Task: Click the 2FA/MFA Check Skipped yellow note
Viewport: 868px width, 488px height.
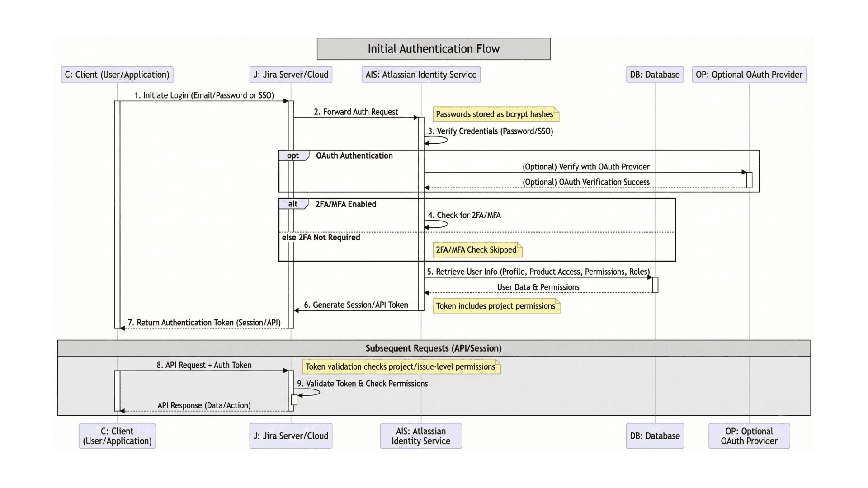Action: pyautogui.click(x=476, y=249)
